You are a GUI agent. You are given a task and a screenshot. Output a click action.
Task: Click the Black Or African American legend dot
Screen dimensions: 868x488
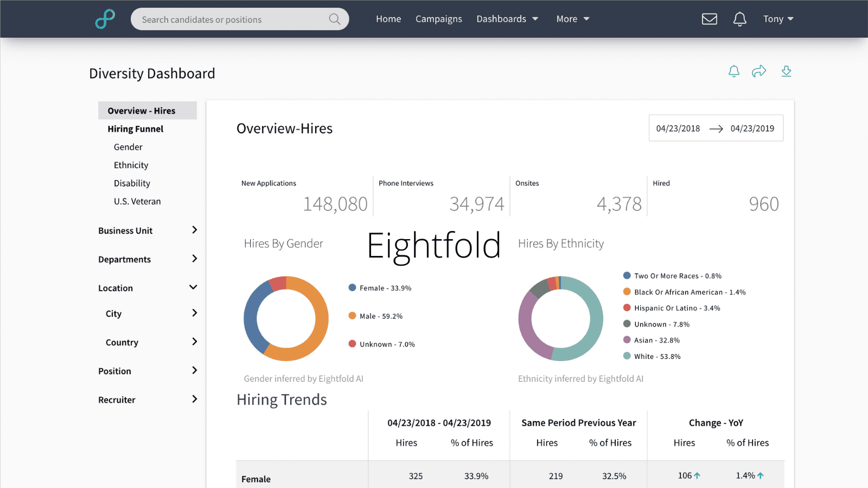click(x=627, y=292)
